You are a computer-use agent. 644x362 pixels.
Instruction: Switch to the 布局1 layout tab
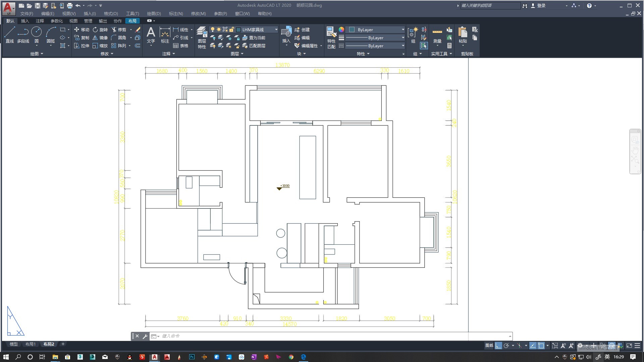(x=30, y=344)
